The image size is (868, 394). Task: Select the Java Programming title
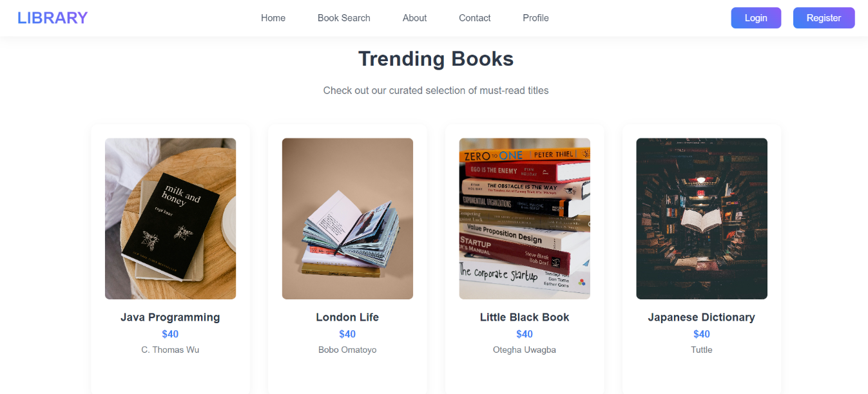coord(169,317)
